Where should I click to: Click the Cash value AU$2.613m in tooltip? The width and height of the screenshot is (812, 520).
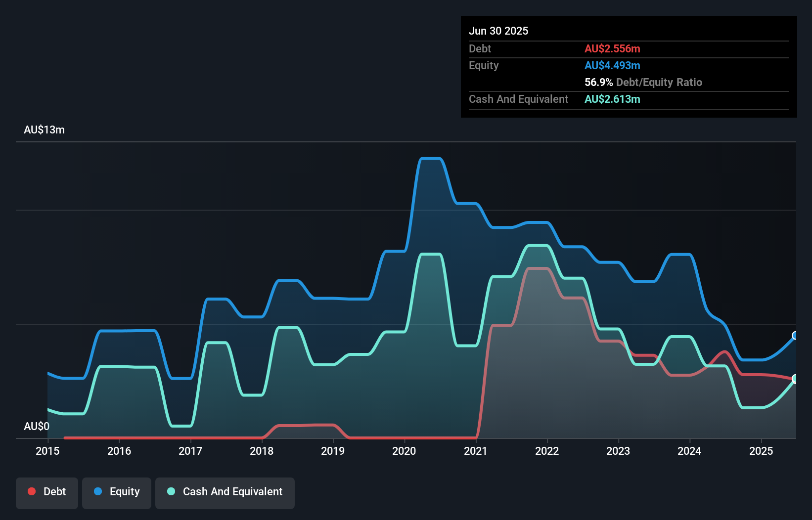pos(612,99)
